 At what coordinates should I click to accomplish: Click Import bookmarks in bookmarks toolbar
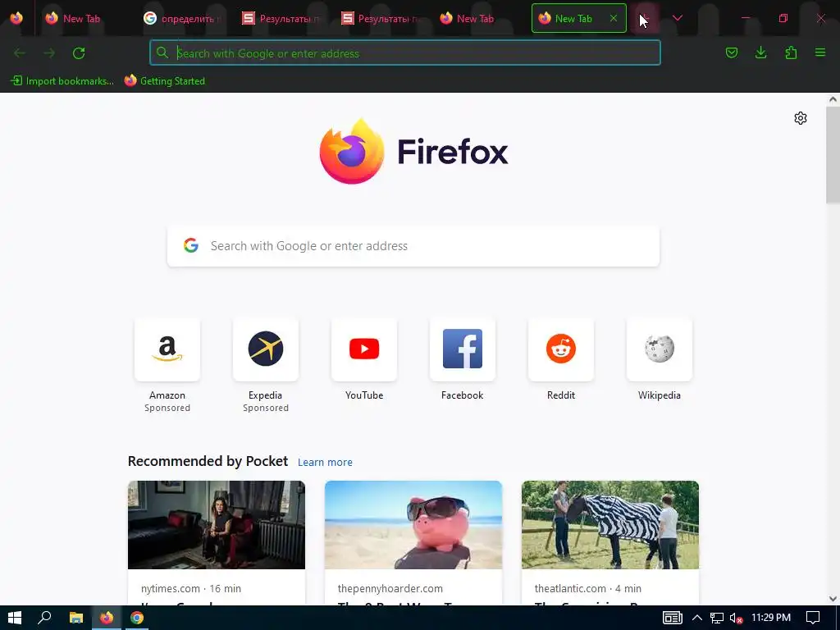[62, 81]
